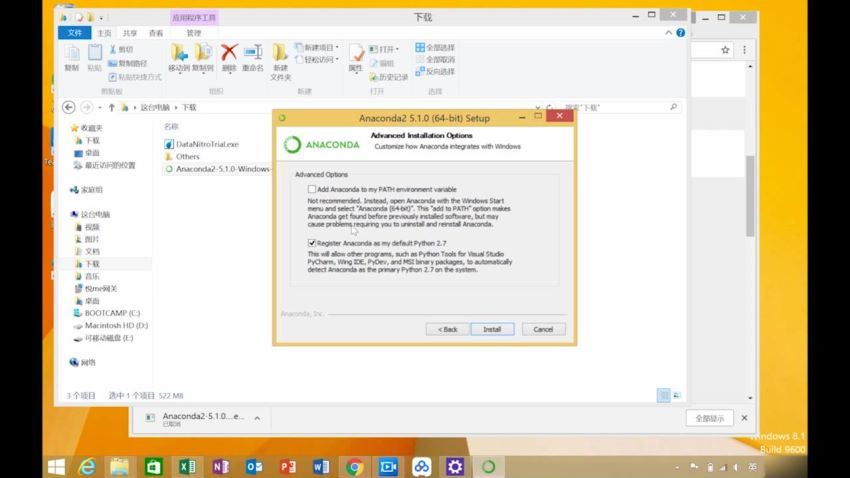
Task: Click History (历史记录) in ribbon
Action: click(389, 77)
